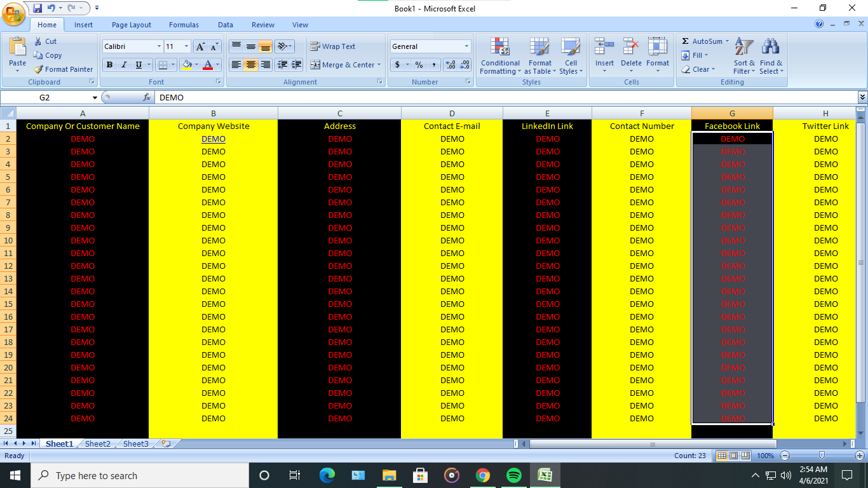Click the Find & Select button
Image resolution: width=868 pixels, height=488 pixels.
pyautogui.click(x=771, y=57)
